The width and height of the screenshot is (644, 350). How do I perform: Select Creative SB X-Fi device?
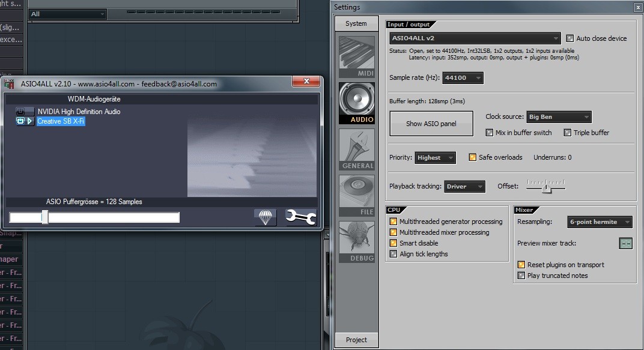coord(61,121)
